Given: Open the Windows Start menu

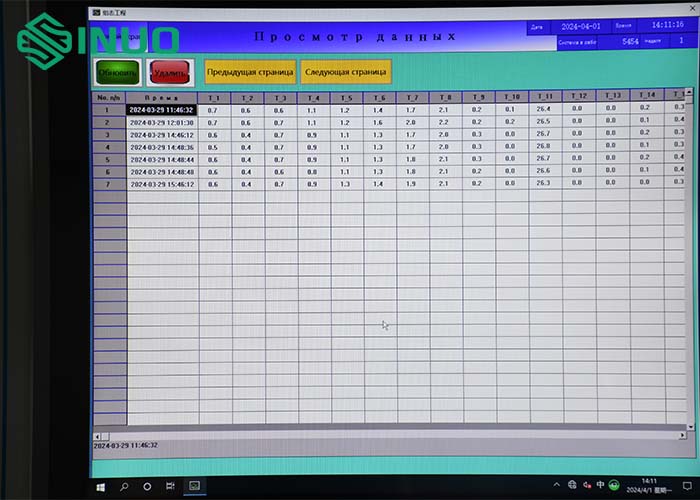Looking at the screenshot, I should pyautogui.click(x=101, y=487).
